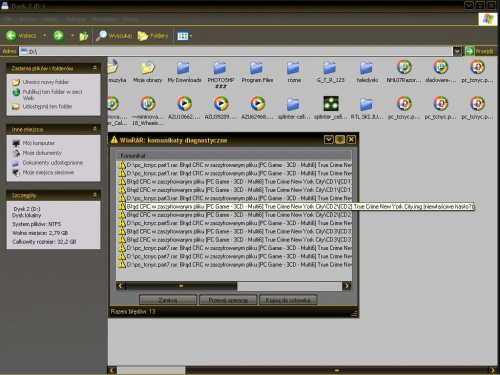
Task: Select the ~mininova 18_Wheels torrent icon
Action: [148, 104]
